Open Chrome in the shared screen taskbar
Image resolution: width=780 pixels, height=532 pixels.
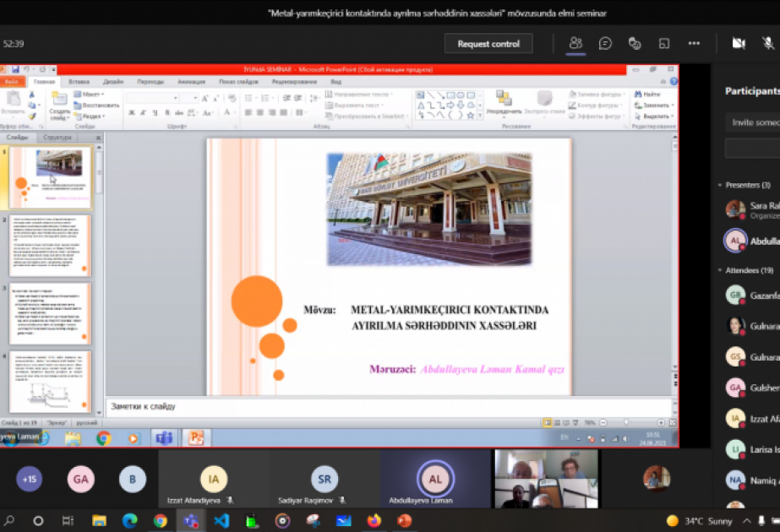(x=103, y=438)
